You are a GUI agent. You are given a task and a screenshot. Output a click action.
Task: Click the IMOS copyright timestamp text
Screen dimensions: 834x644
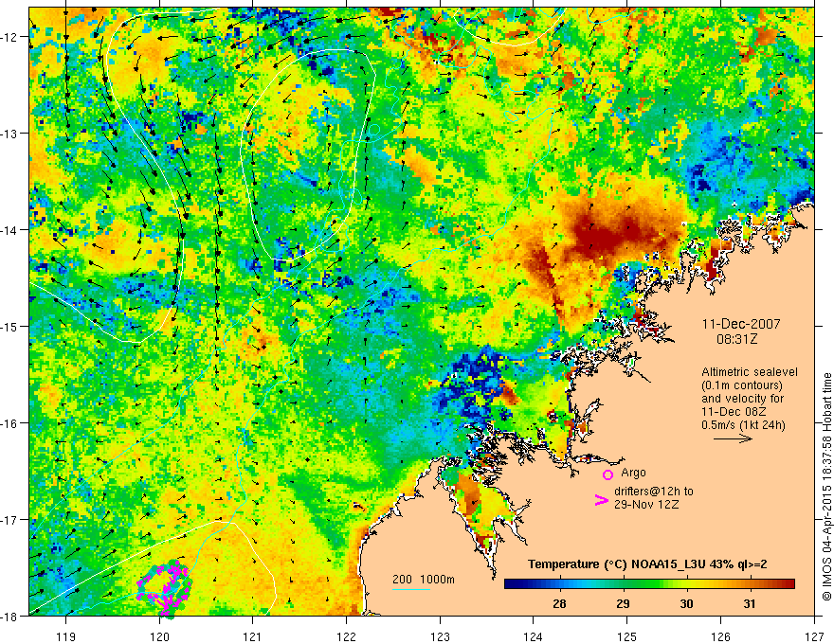click(826, 486)
